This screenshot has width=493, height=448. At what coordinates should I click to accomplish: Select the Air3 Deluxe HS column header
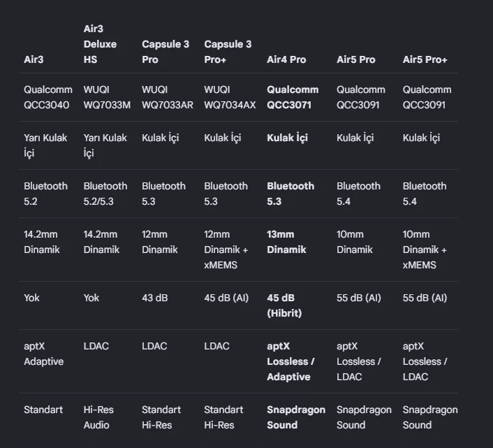pyautogui.click(x=100, y=44)
